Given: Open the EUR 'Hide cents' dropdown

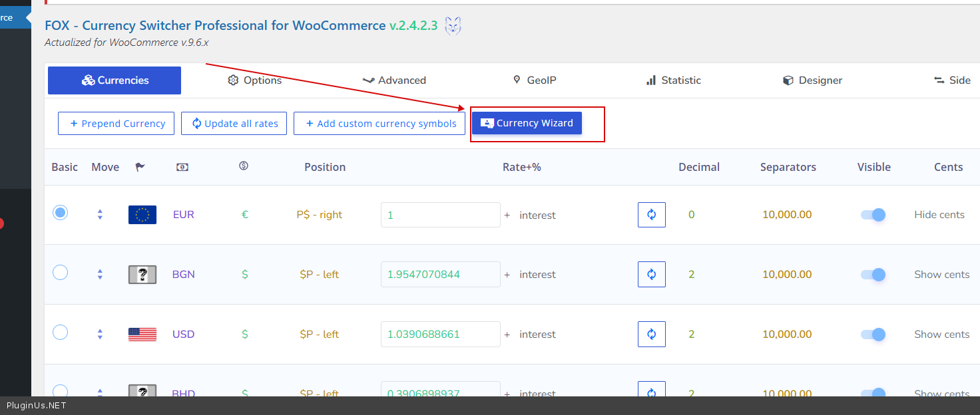Looking at the screenshot, I should (939, 215).
